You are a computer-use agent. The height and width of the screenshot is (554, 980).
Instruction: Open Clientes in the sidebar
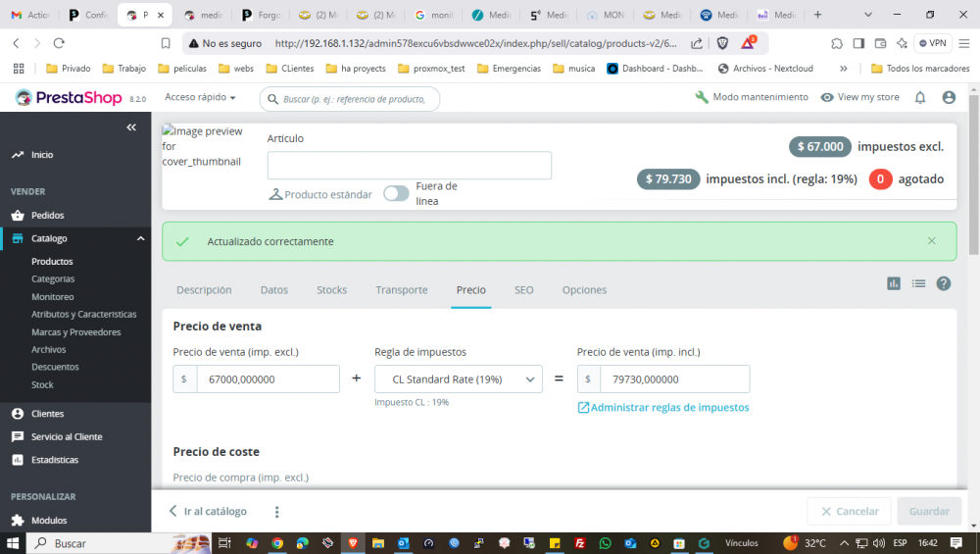click(47, 414)
